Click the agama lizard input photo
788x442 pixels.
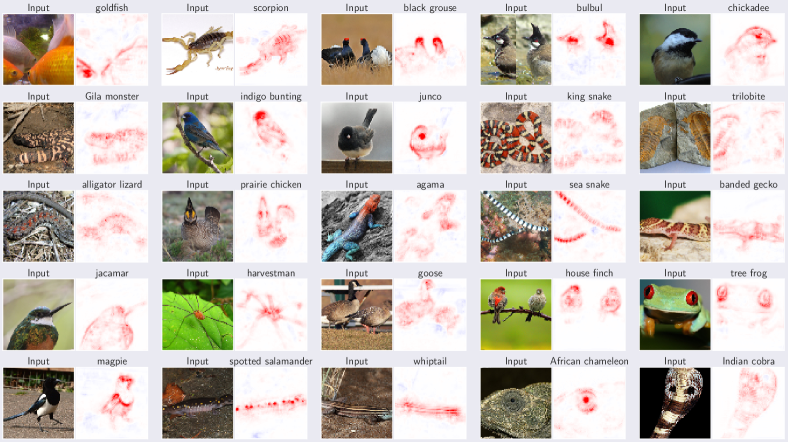tap(357, 226)
